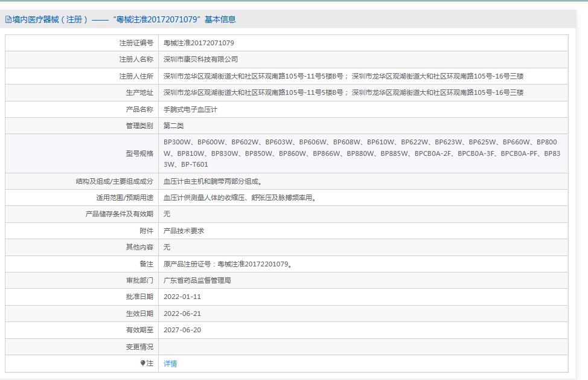This screenshot has height=380, width=588.
Task: Click the 适用范围/预期用途 value text
Action: (240, 198)
